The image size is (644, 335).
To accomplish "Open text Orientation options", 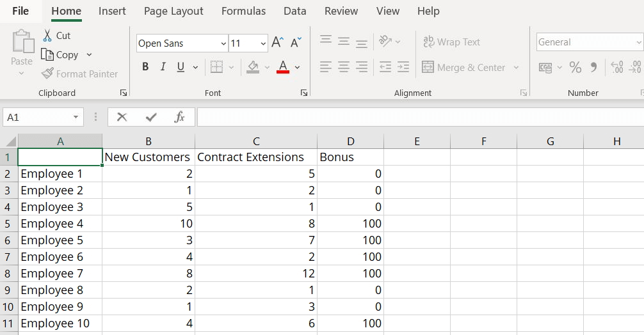I will [385, 42].
